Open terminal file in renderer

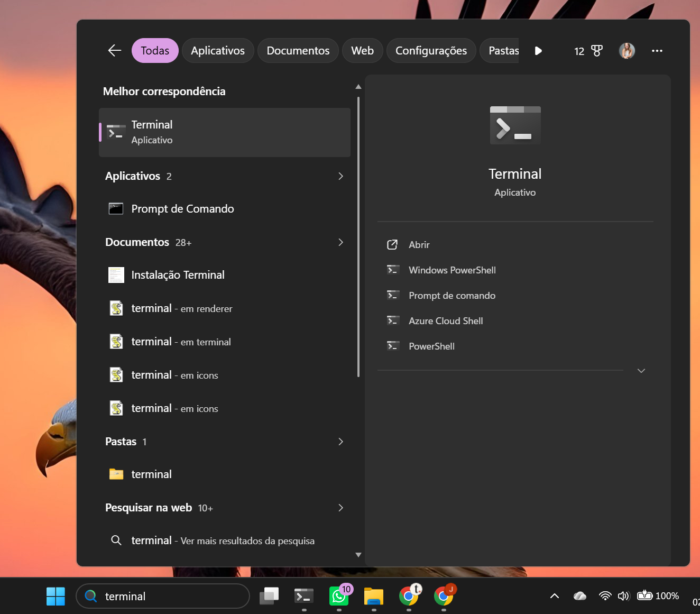[225, 308]
